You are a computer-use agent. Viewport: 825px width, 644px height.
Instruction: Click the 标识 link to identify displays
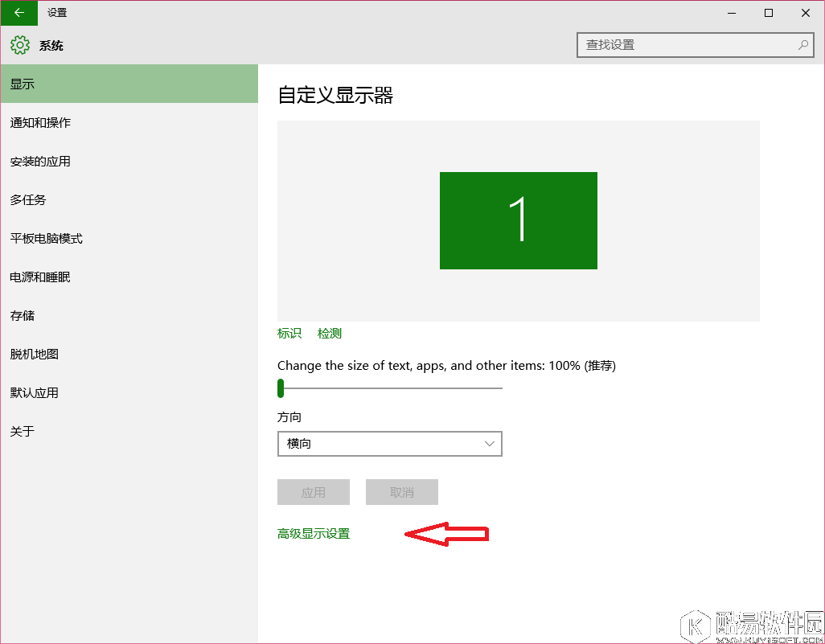pyautogui.click(x=289, y=333)
